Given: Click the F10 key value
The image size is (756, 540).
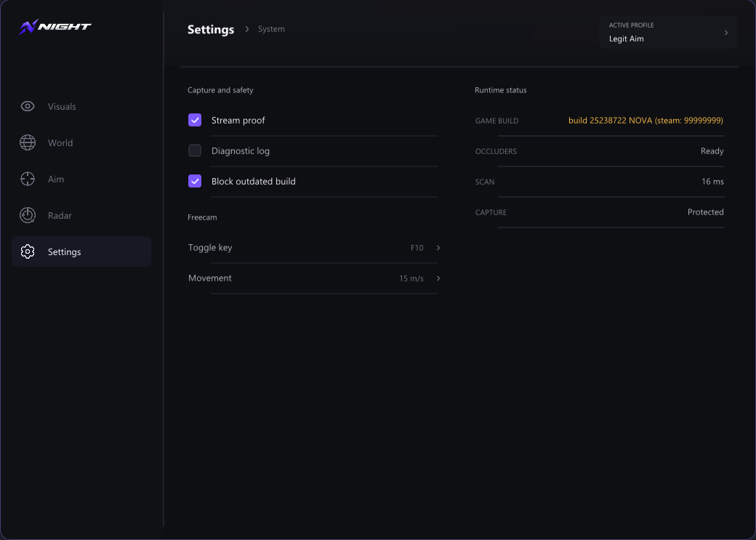Looking at the screenshot, I should (x=417, y=248).
